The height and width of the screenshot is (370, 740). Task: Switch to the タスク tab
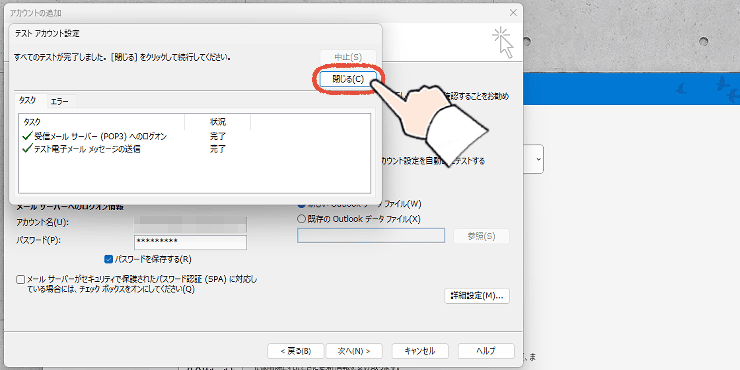coord(27,101)
